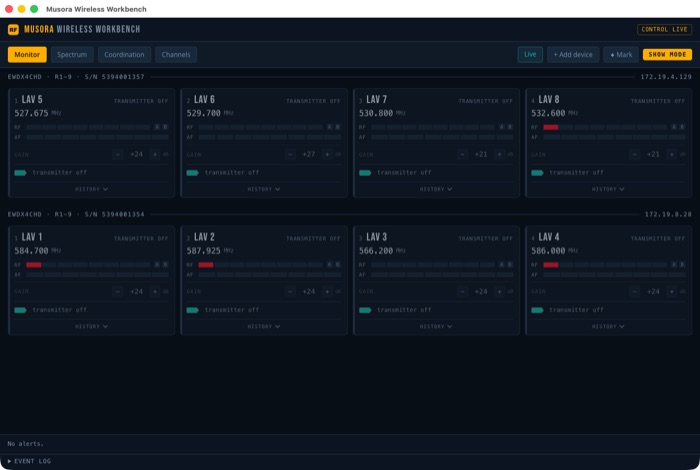Screen dimensions: 700x470
Task: Click LAV 2 battery status icon
Action: (192, 310)
